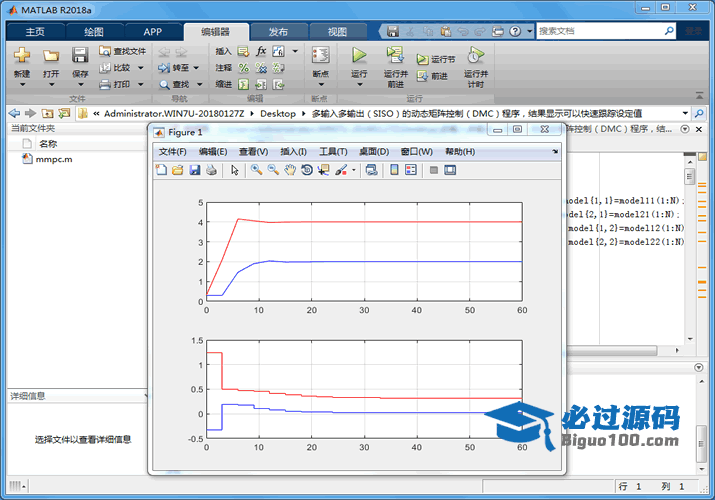Switch to the 发布 (Publish) tab

pyautogui.click(x=278, y=31)
